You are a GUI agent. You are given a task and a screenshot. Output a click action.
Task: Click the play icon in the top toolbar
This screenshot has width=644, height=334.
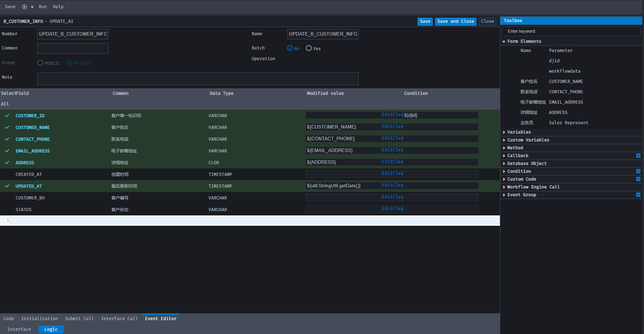(25, 7)
